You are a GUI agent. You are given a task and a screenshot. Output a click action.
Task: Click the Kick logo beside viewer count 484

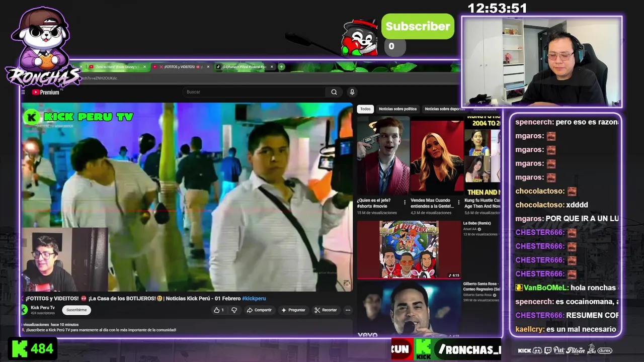click(x=19, y=348)
